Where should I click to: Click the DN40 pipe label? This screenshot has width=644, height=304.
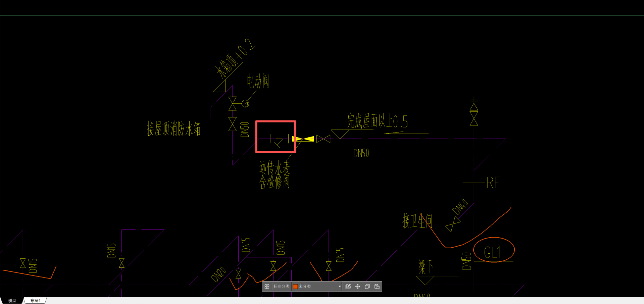point(460,207)
